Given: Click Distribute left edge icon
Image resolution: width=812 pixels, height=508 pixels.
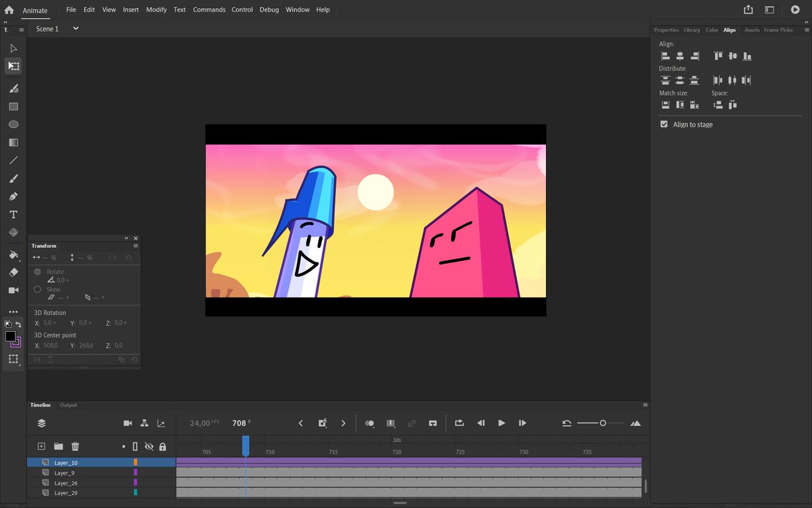Looking at the screenshot, I should [x=718, y=80].
